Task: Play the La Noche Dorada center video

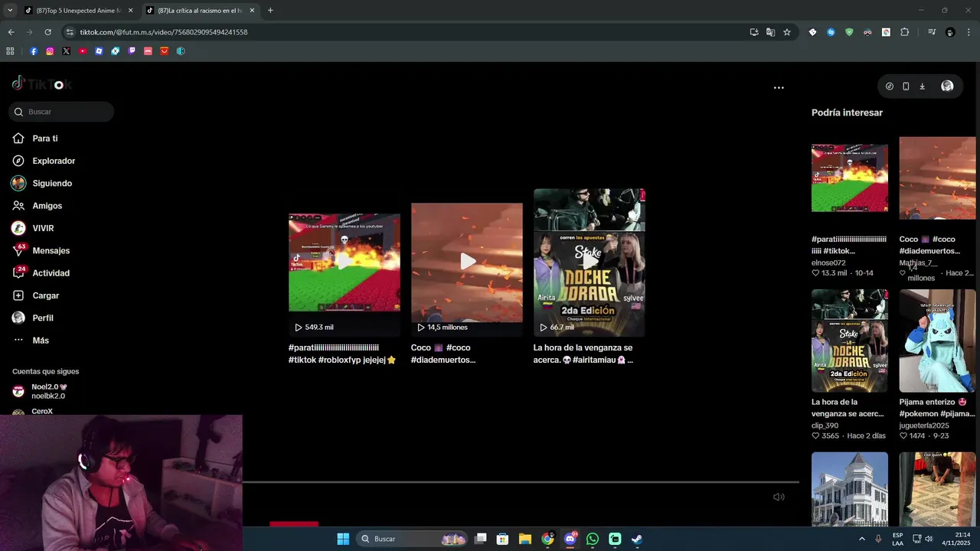Action: pyautogui.click(x=590, y=262)
